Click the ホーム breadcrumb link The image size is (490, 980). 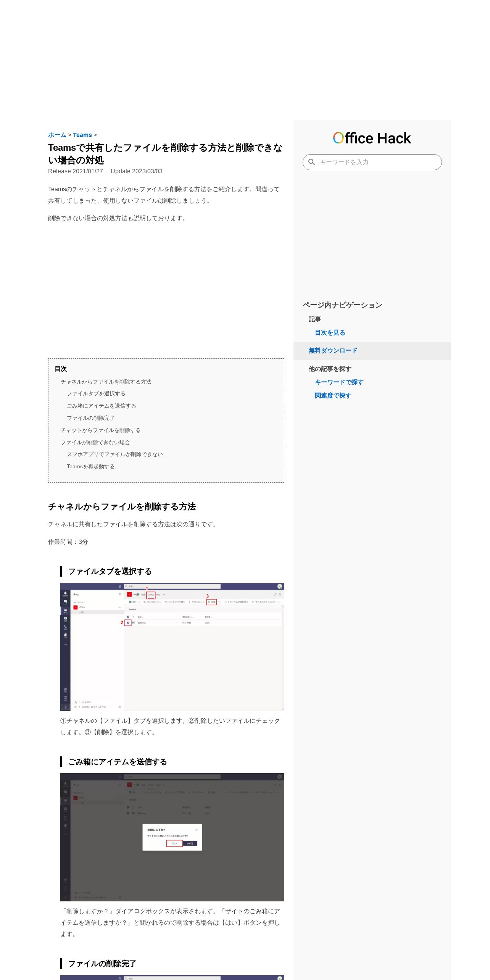pyautogui.click(x=57, y=135)
